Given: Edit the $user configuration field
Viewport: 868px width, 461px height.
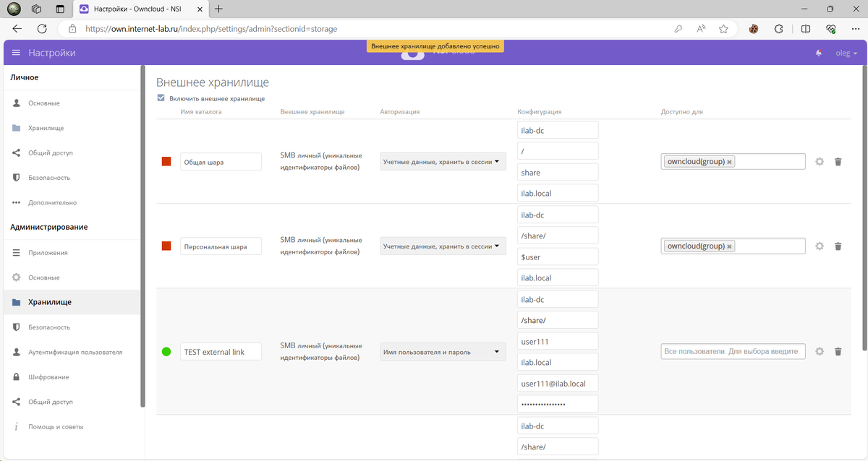Looking at the screenshot, I should tap(558, 257).
